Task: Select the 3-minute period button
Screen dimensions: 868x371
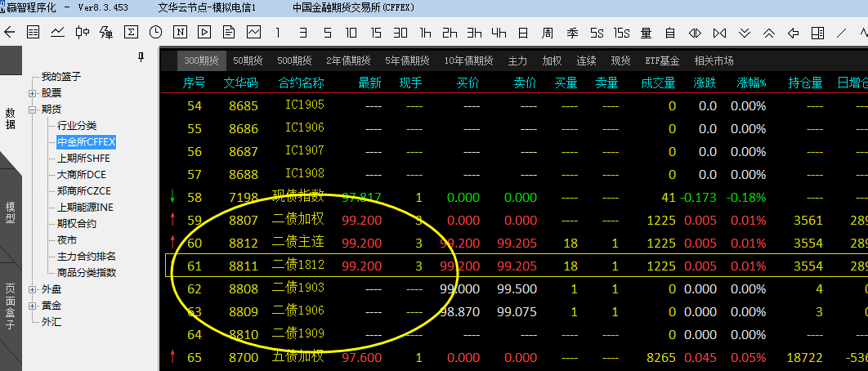Action: pyautogui.click(x=302, y=33)
